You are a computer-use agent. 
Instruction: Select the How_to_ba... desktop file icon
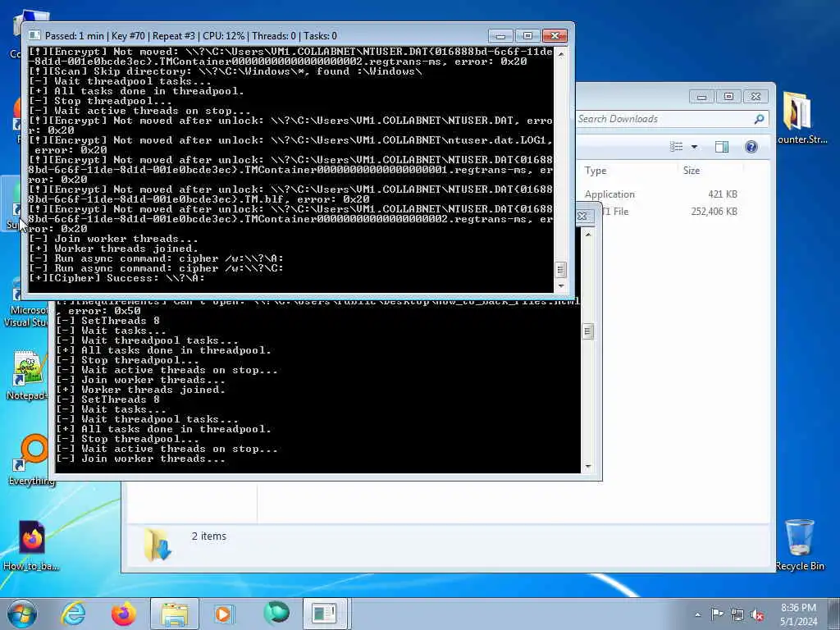click(x=31, y=545)
